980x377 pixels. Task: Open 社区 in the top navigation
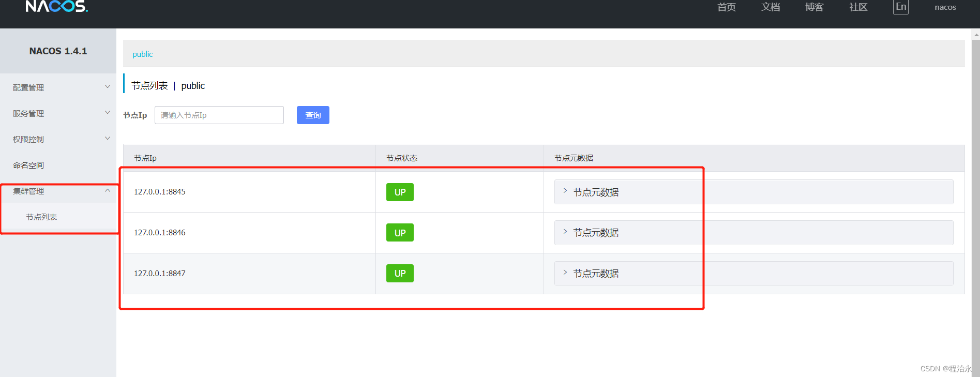858,7
